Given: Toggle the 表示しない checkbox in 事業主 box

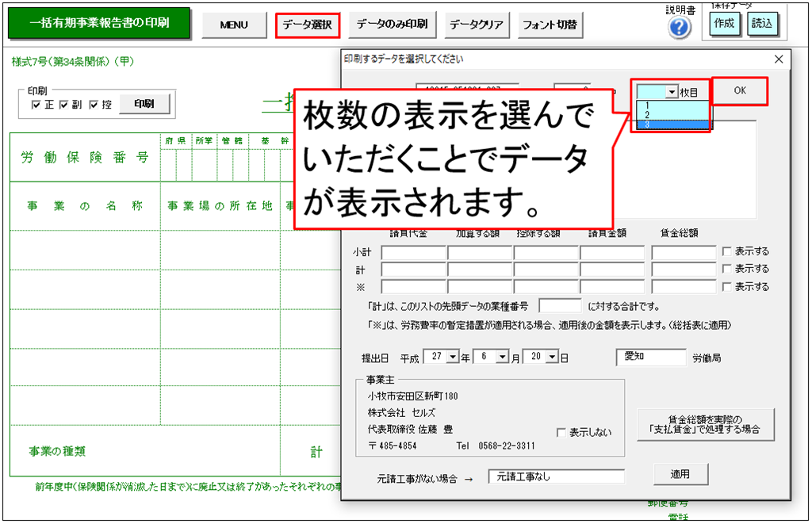Looking at the screenshot, I should tap(561, 432).
